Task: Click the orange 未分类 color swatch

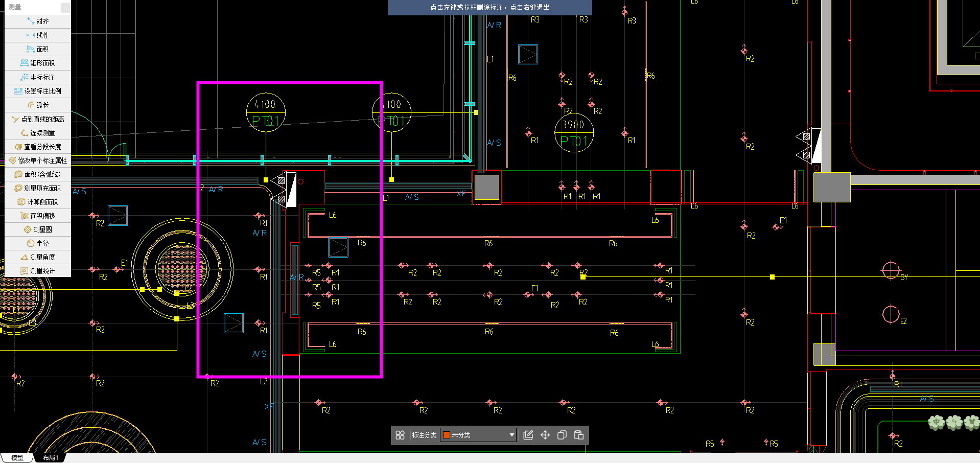Action: 446,435
